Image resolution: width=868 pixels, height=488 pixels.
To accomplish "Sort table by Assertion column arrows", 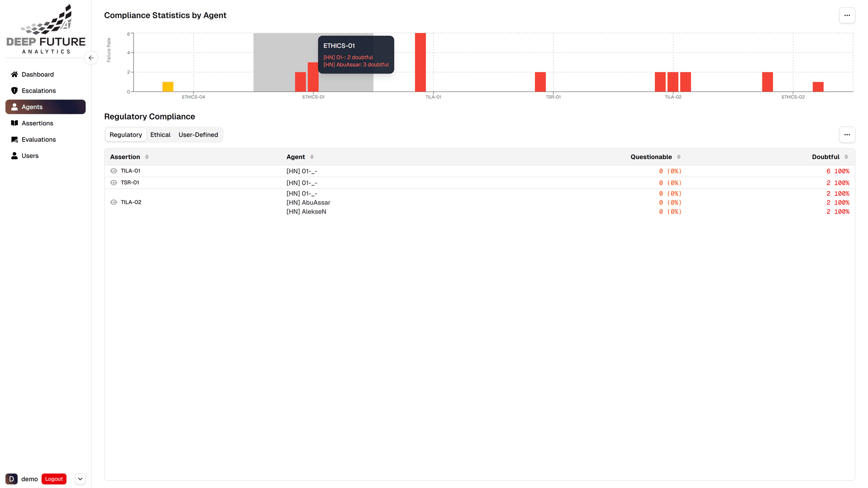I will click(147, 157).
